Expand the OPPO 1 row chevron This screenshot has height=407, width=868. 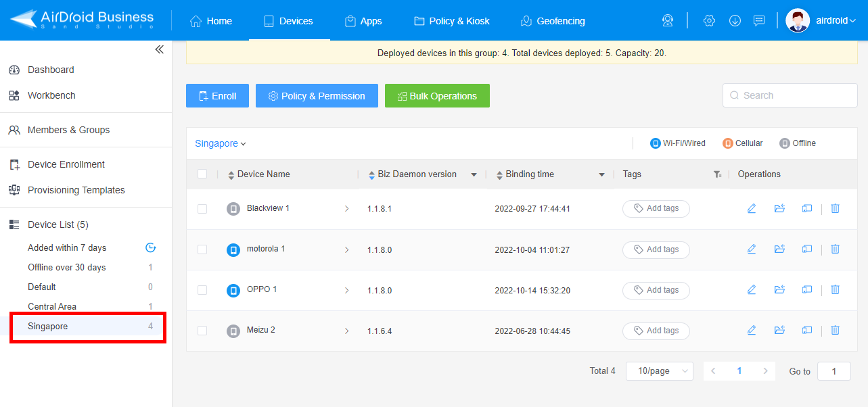tap(346, 291)
